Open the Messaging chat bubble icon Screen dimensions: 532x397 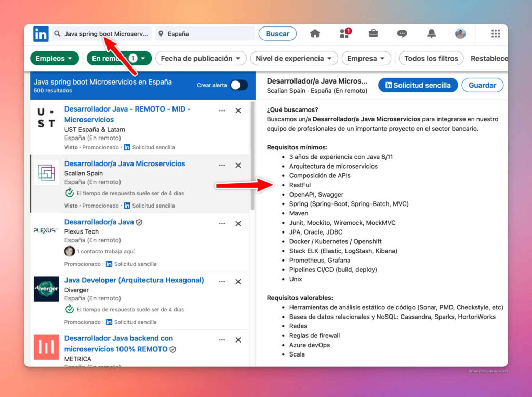coord(402,34)
